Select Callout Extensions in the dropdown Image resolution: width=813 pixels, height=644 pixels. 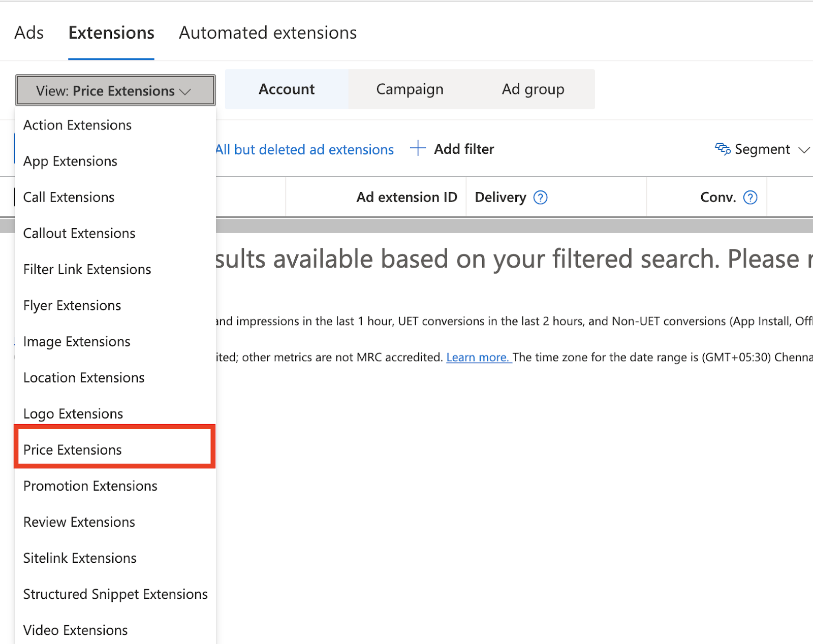(79, 234)
